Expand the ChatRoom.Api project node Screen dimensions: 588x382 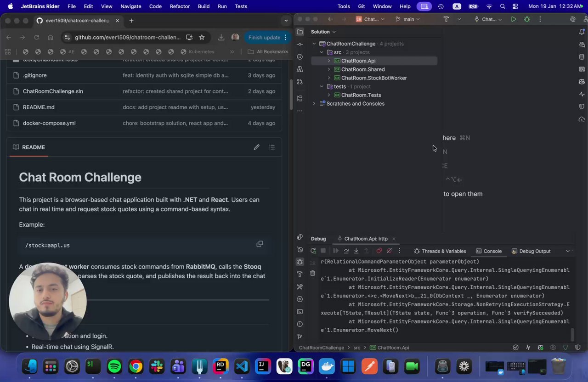pyautogui.click(x=329, y=61)
